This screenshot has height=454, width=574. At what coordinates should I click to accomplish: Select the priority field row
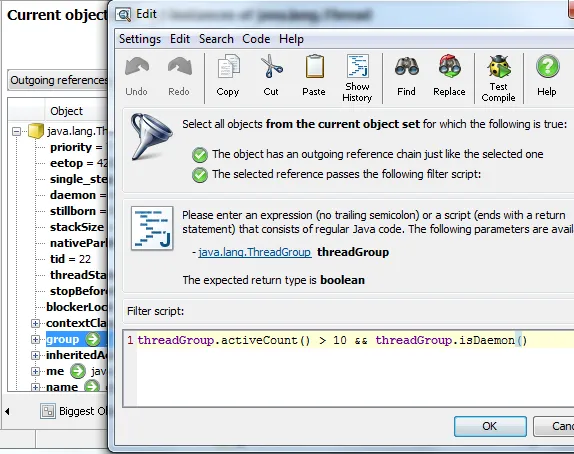[78, 147]
